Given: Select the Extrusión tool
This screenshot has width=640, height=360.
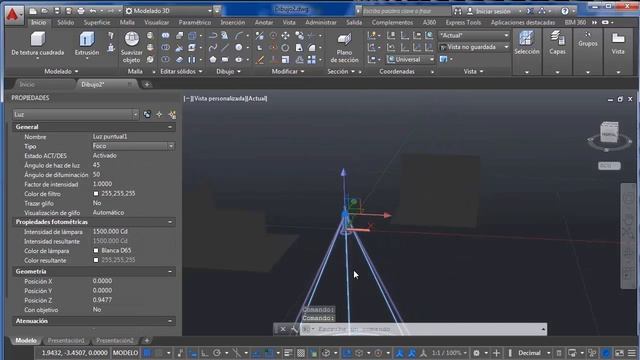Looking at the screenshot, I should point(87,44).
